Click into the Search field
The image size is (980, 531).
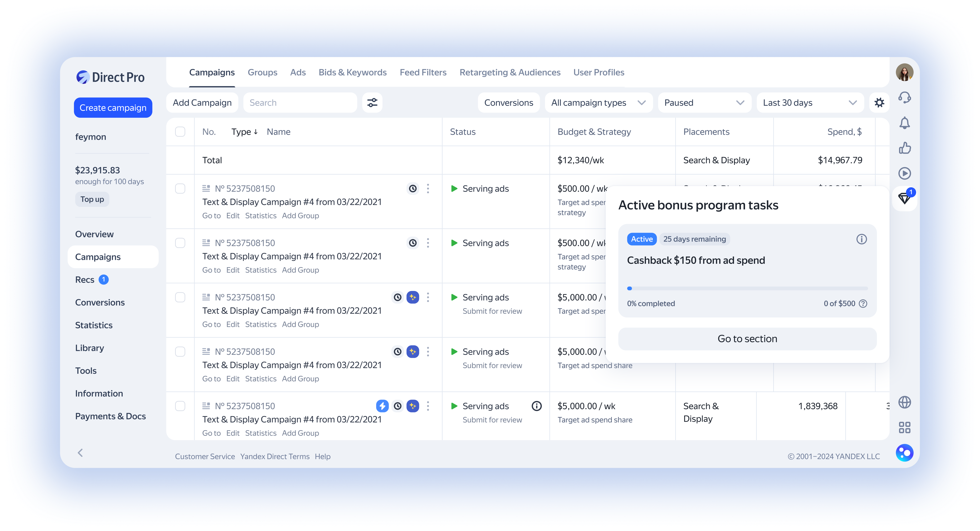point(300,103)
